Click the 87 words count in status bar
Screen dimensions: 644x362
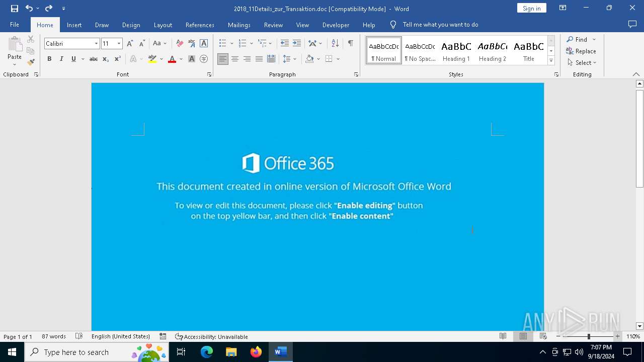[x=53, y=336]
